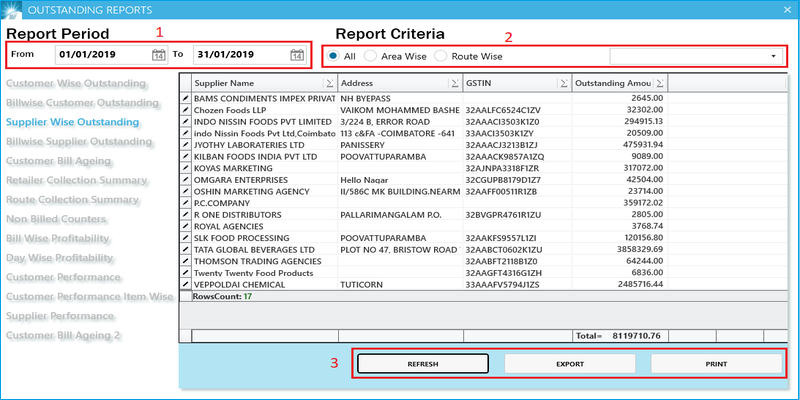The image size is (800, 400).
Task: Click the EXPORT button
Action: pyautogui.click(x=569, y=365)
